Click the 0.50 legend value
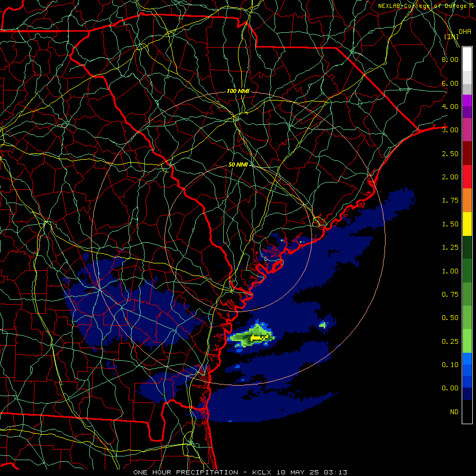This screenshot has width=476, height=476. pyautogui.click(x=450, y=318)
